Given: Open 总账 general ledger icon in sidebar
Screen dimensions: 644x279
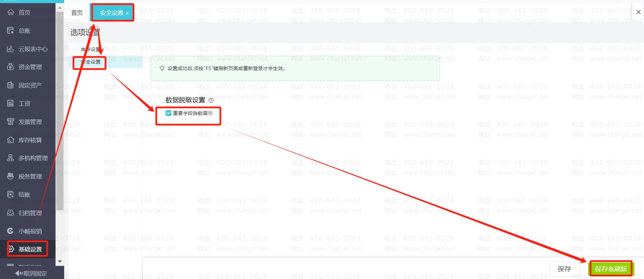Looking at the screenshot, I should click(x=11, y=31).
